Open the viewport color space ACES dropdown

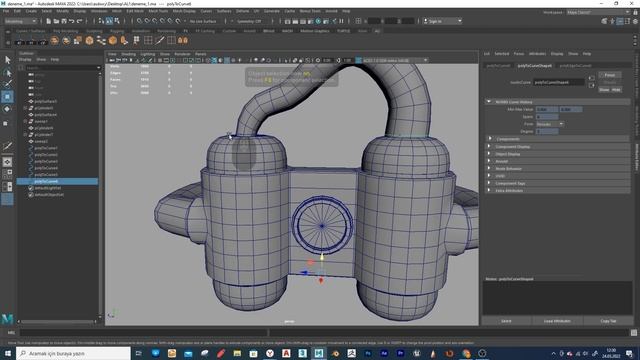(394, 60)
